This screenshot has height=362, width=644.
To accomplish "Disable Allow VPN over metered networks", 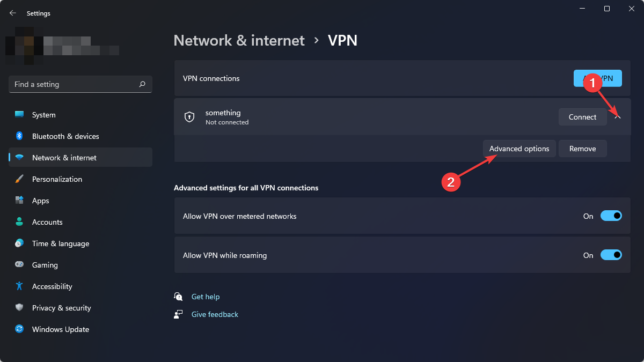I will pos(611,216).
